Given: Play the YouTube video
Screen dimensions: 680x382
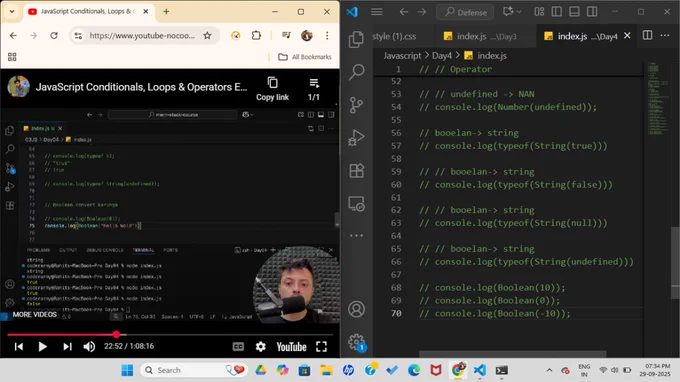Looking at the screenshot, I should tap(42, 346).
